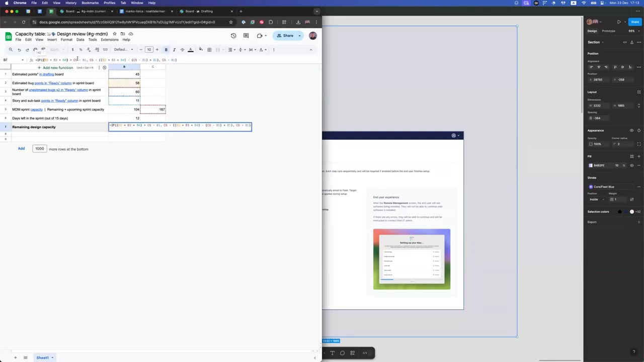Open a new Chrome tab
This screenshot has width=644, height=362.
tap(240, 11)
